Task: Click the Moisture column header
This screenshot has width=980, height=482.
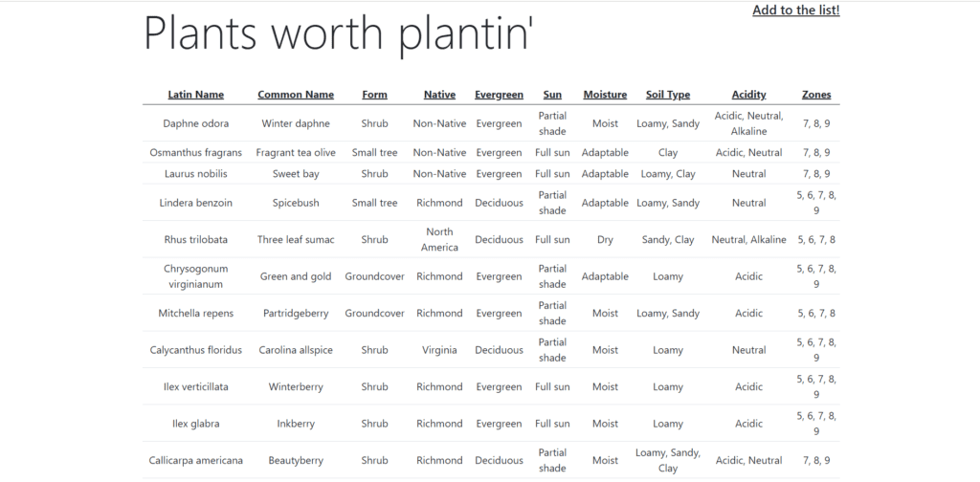Action: click(605, 95)
